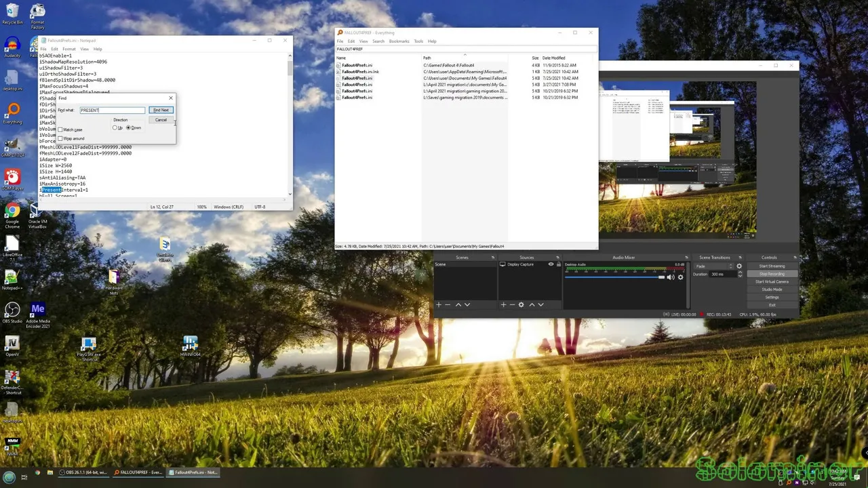Adjust the Desktop Audio volume slider in OBS
This screenshot has width=868, height=488.
coord(614,277)
